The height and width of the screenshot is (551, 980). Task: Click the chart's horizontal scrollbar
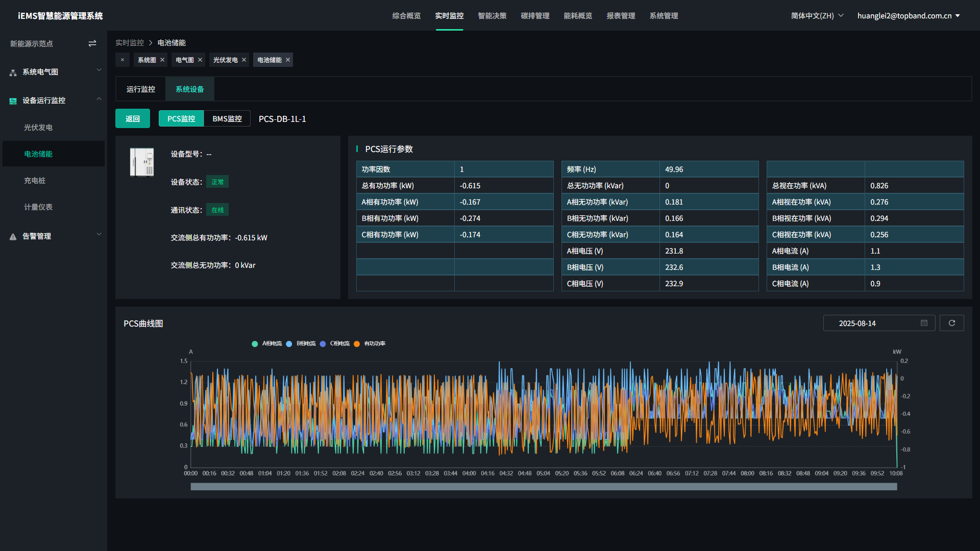coord(544,487)
